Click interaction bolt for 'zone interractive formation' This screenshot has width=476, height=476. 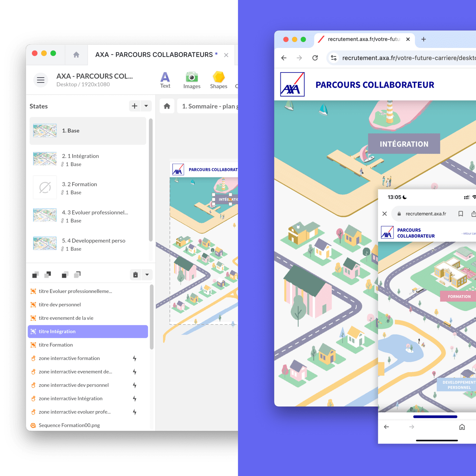click(135, 358)
